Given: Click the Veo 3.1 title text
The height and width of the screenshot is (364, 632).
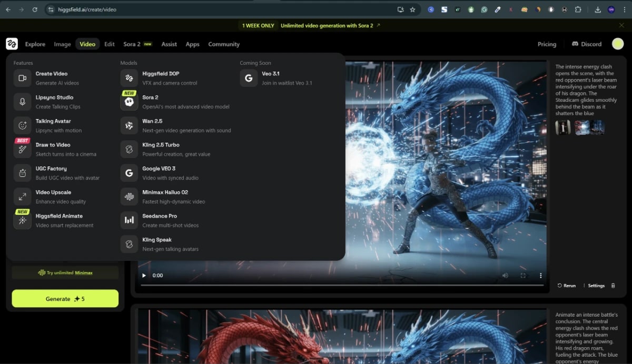Looking at the screenshot, I should click(x=270, y=74).
